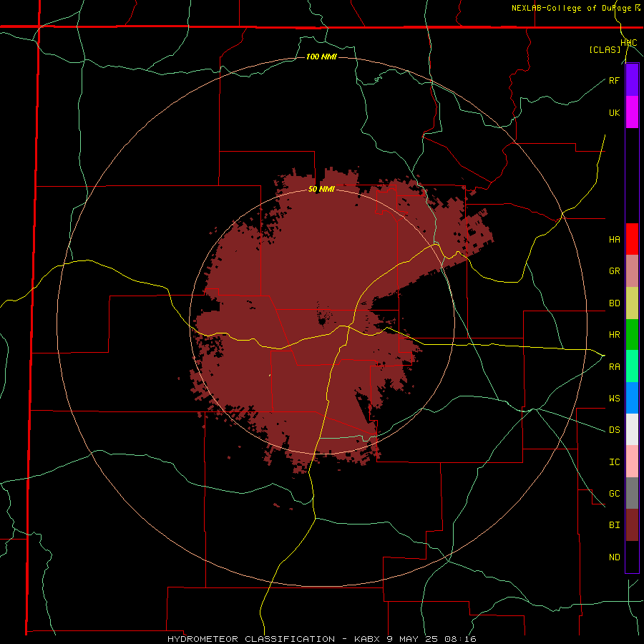The width and height of the screenshot is (644, 644).
Task: Click the NEXLAB-College of DuPage title text
Action: tap(572, 8)
